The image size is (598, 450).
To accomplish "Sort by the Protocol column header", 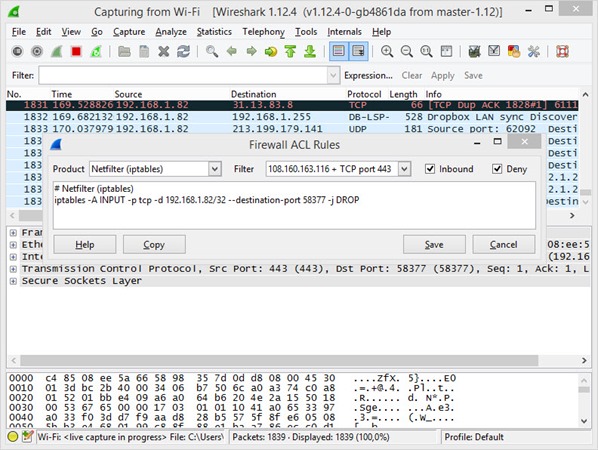I will click(364, 94).
